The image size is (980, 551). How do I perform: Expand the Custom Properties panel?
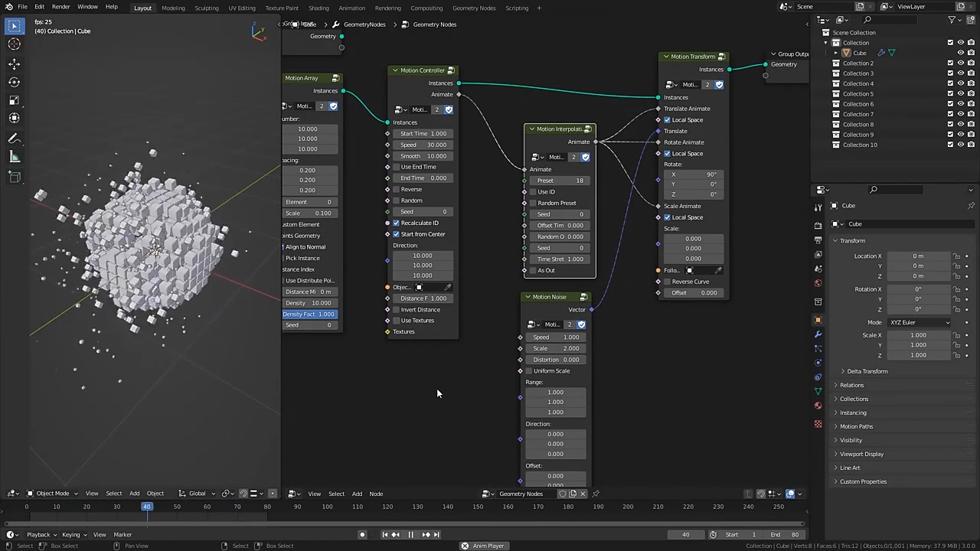(863, 482)
